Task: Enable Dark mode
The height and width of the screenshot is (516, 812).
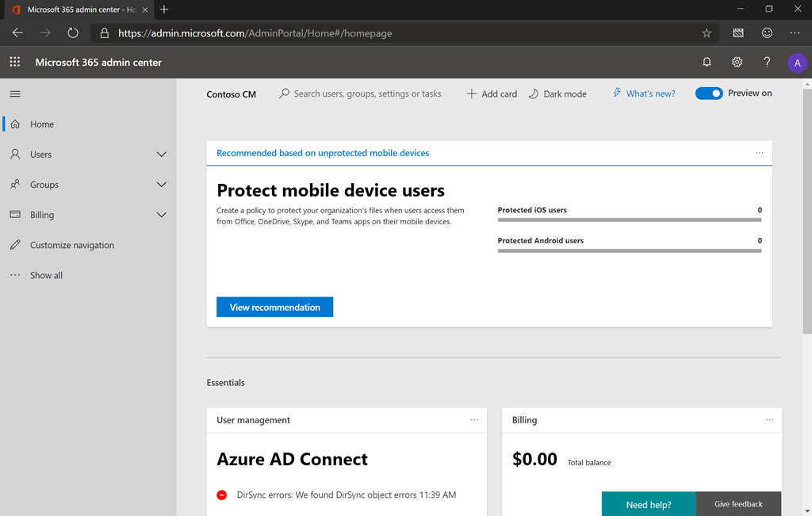Action: 557,94
